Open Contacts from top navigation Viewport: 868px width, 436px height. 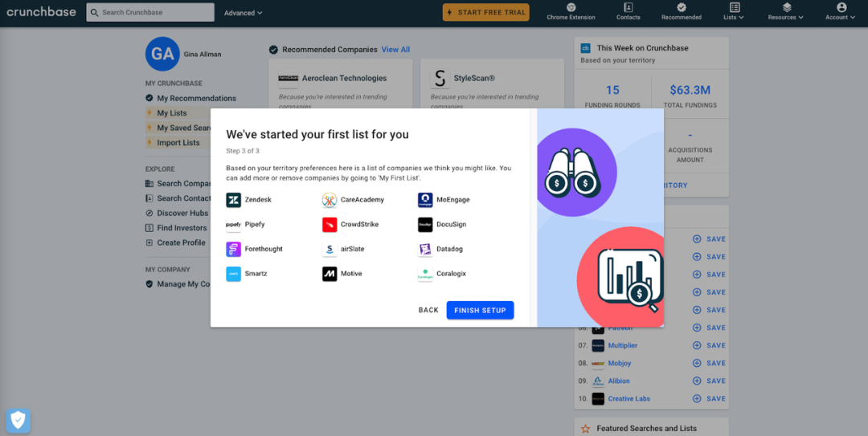[628, 7]
